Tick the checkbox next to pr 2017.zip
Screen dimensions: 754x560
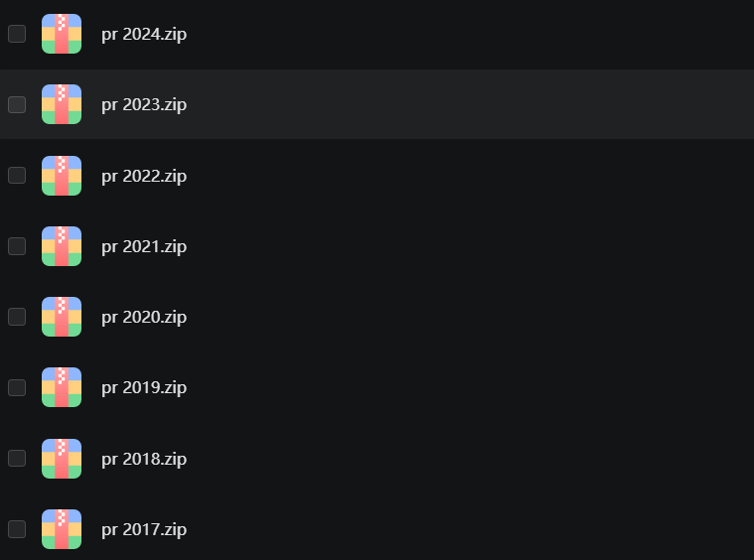point(17,529)
